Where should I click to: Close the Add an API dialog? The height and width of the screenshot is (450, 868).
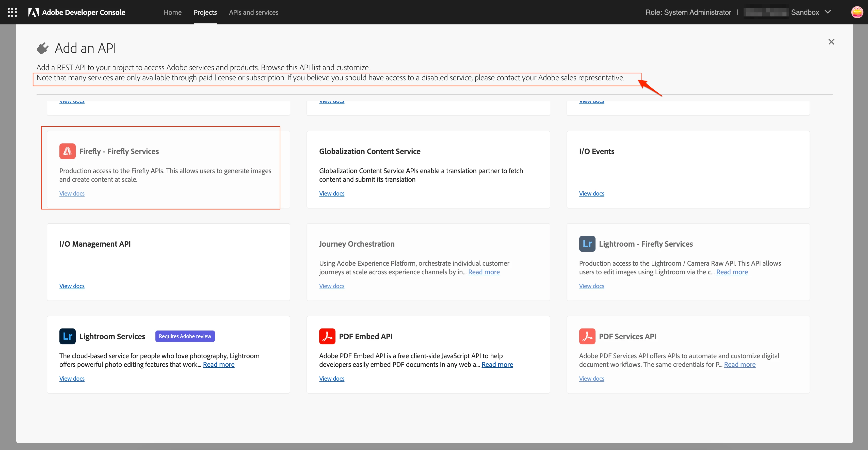click(831, 42)
